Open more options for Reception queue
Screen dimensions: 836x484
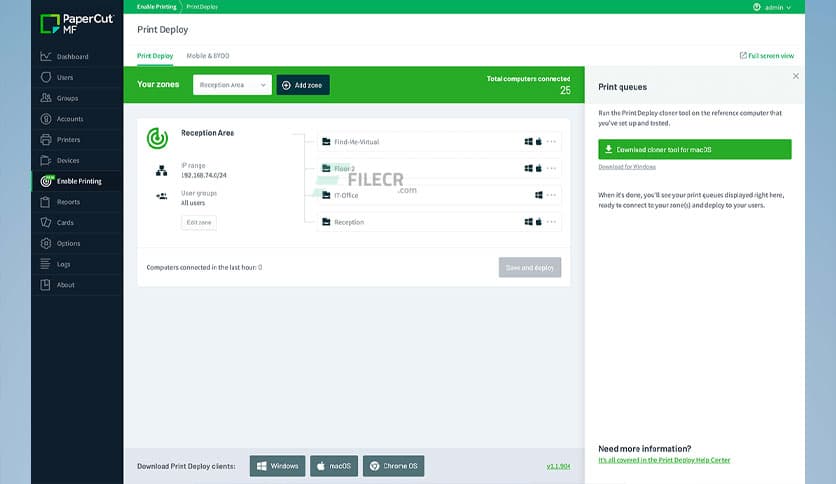tap(551, 222)
